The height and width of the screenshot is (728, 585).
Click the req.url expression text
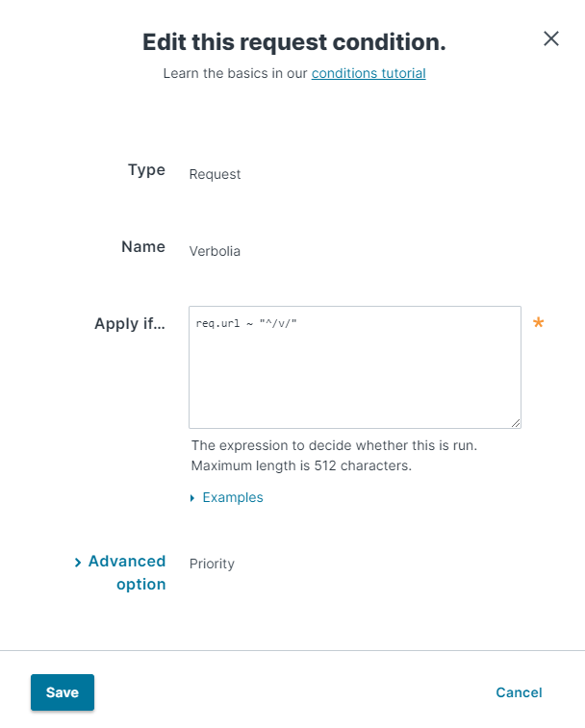pos(246,323)
